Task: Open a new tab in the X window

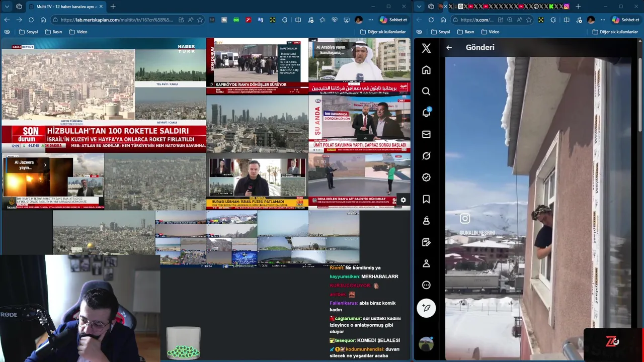Action: click(x=578, y=7)
